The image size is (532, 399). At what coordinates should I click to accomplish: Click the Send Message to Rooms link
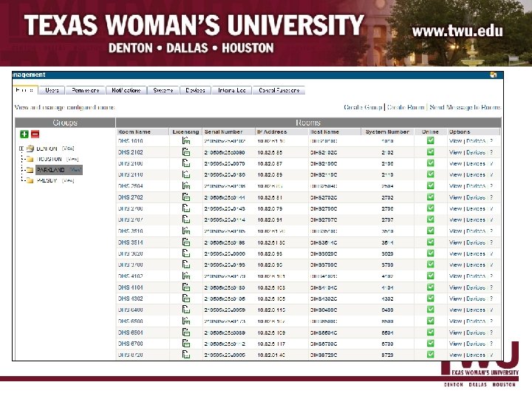[465, 107]
